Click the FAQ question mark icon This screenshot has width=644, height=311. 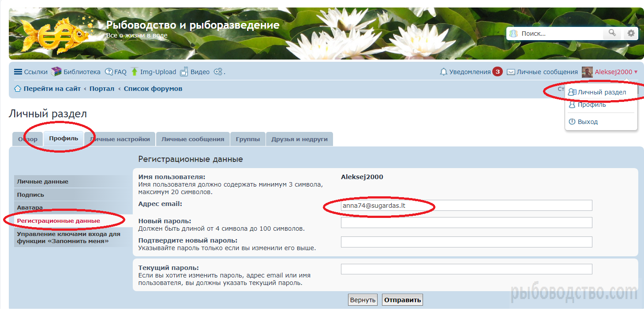(x=109, y=72)
